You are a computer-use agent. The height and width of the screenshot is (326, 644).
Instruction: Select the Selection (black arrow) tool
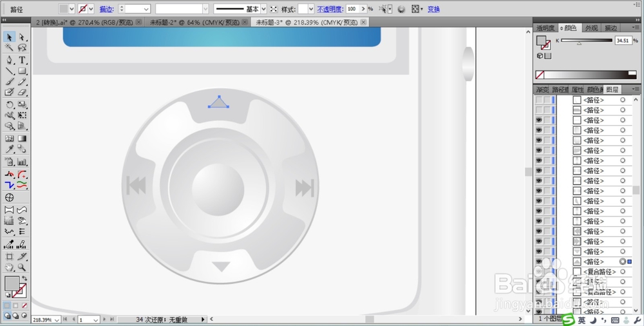tap(9, 37)
